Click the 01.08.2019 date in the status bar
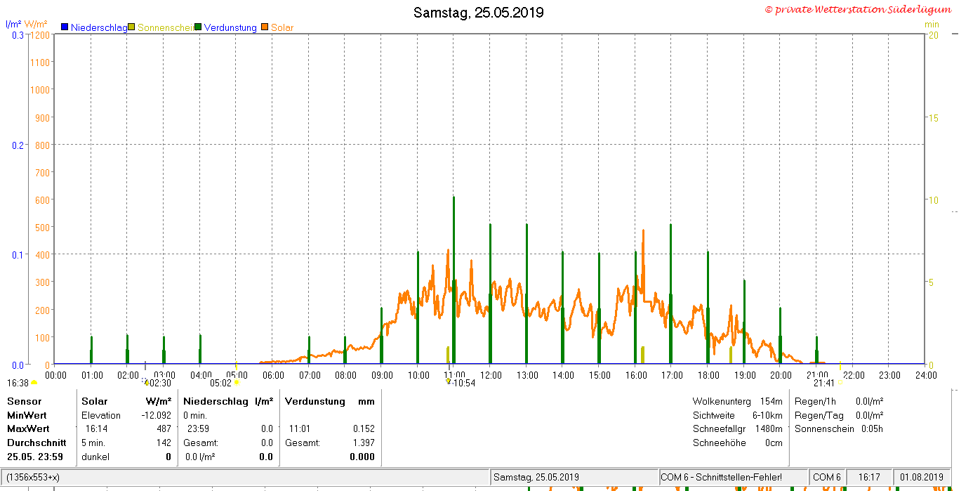Image resolution: width=980 pixels, height=491 pixels. 922,477
